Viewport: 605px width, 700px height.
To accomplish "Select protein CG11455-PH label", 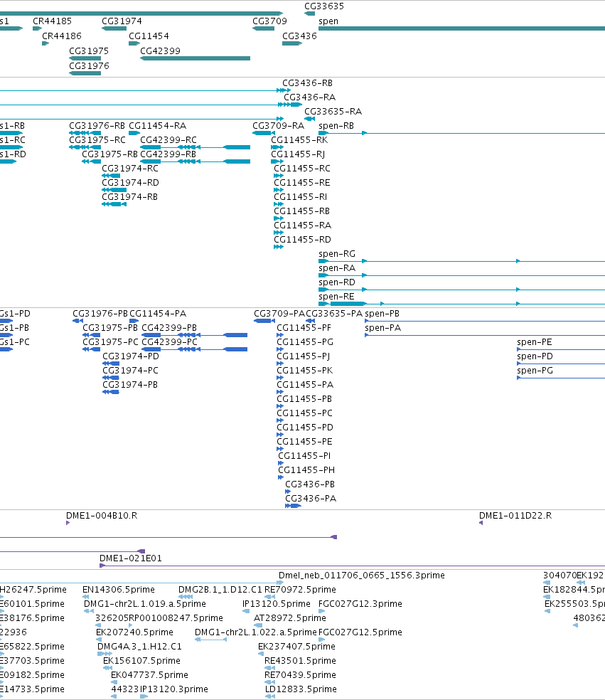I will point(306,470).
